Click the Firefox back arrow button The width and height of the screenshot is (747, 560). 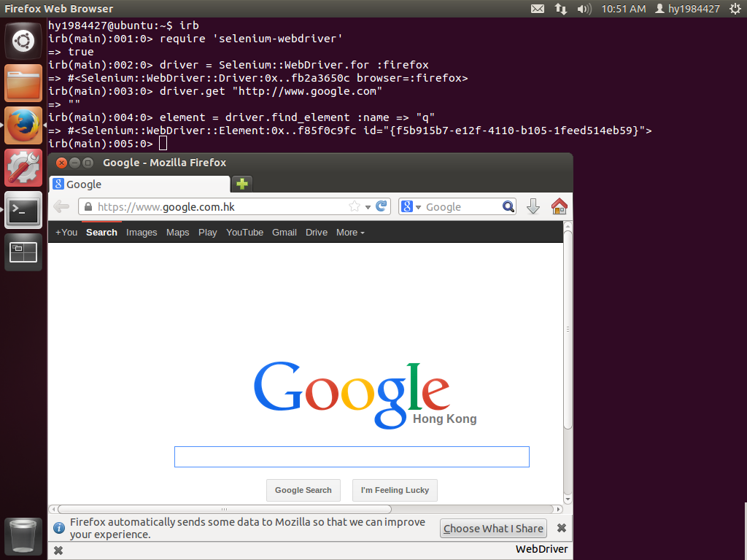(61, 206)
